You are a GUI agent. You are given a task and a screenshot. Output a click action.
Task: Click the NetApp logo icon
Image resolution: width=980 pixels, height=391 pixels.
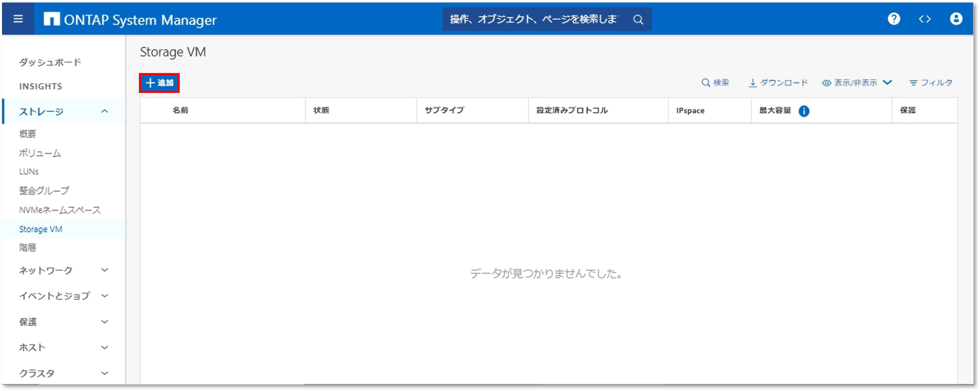pos(51,19)
